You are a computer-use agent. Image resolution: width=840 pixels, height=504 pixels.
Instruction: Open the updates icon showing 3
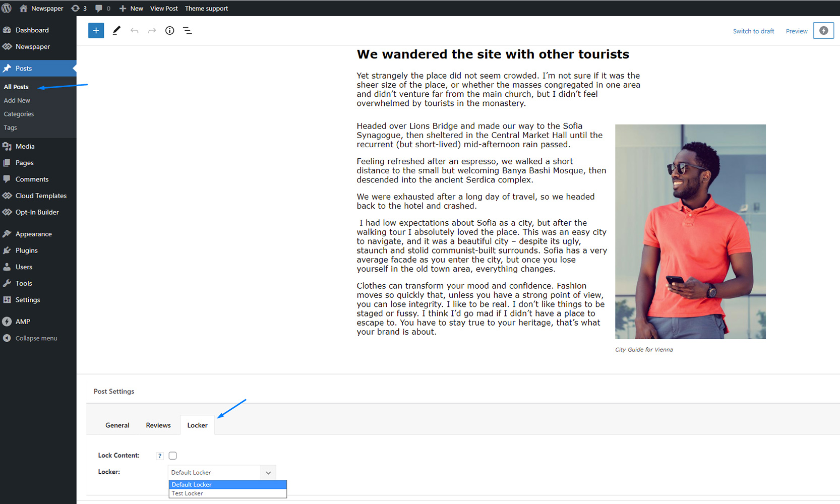(75, 8)
